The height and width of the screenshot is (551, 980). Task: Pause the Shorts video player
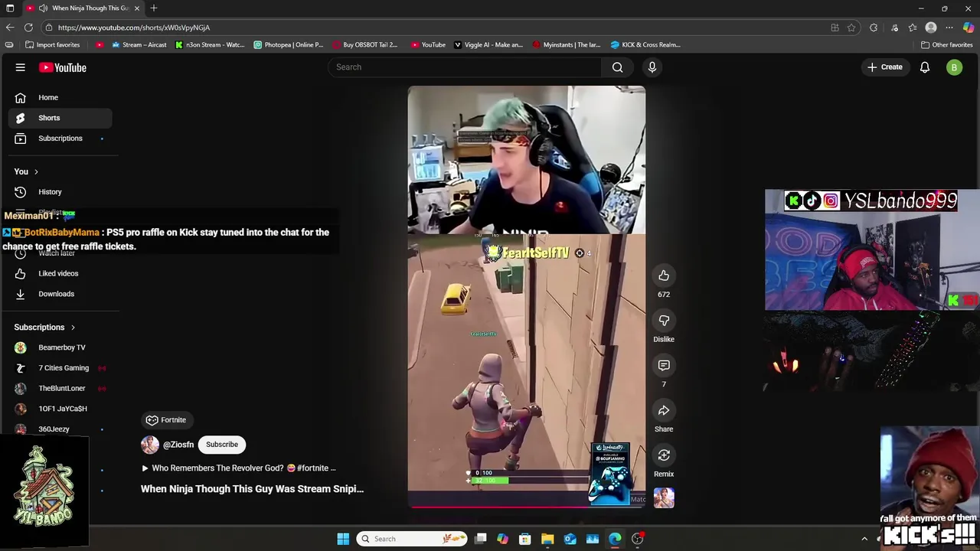527,297
